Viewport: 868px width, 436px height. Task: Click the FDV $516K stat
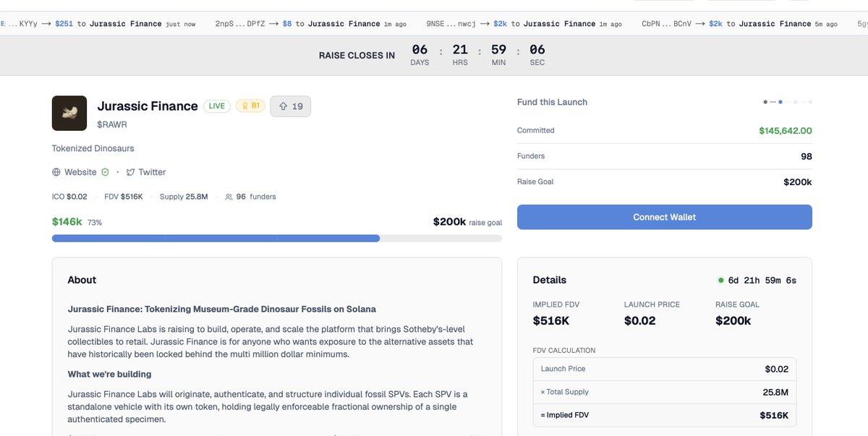(x=124, y=197)
